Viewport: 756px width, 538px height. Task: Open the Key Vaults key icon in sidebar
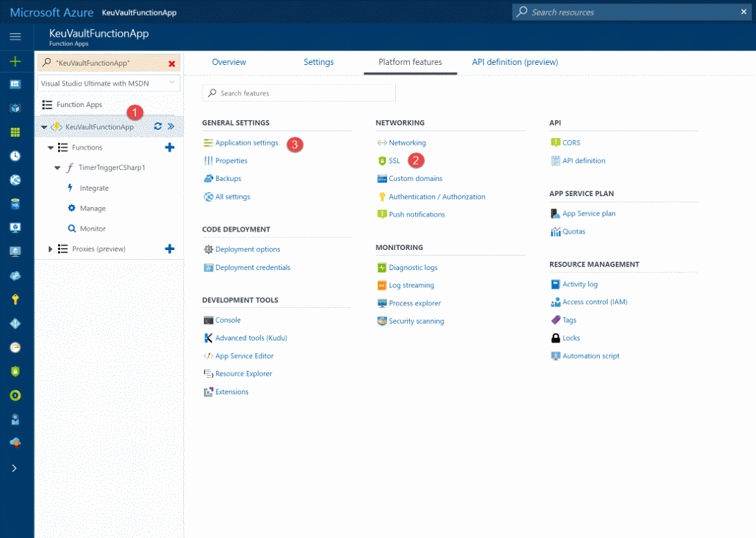point(15,300)
